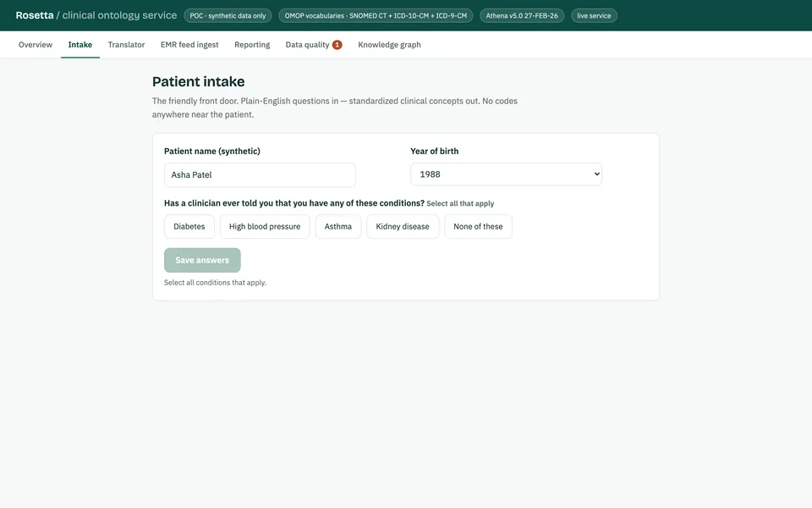Toggle the High blood pressure chip
The image size is (812, 508).
point(265,227)
